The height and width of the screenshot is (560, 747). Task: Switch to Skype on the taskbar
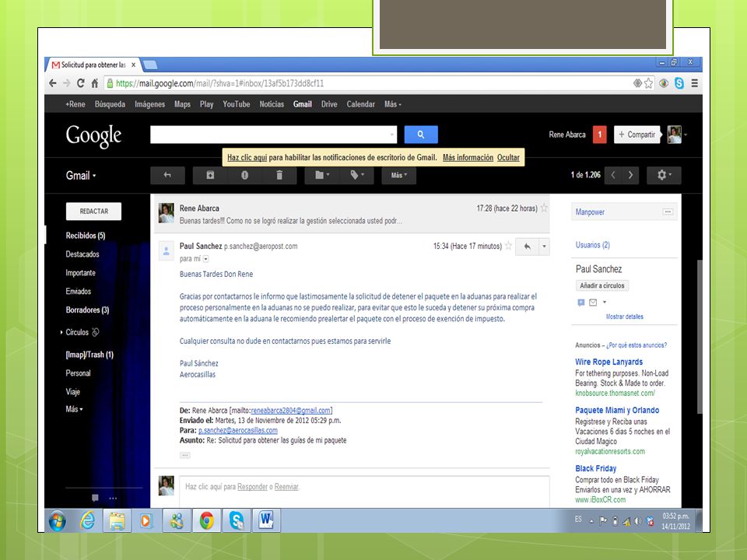tap(237, 520)
